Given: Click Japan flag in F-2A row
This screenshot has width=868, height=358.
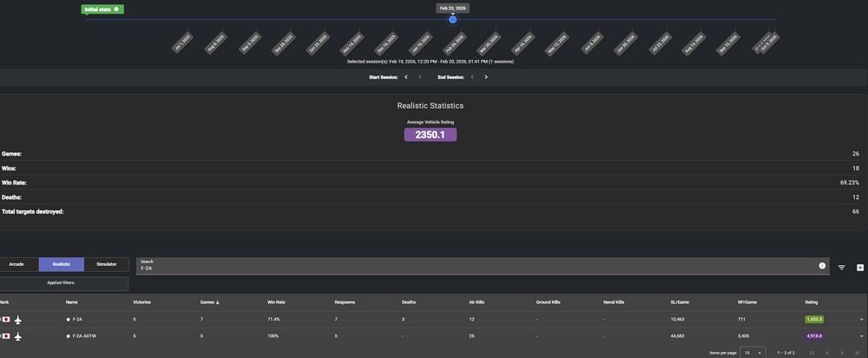Looking at the screenshot, I should [x=6, y=320].
